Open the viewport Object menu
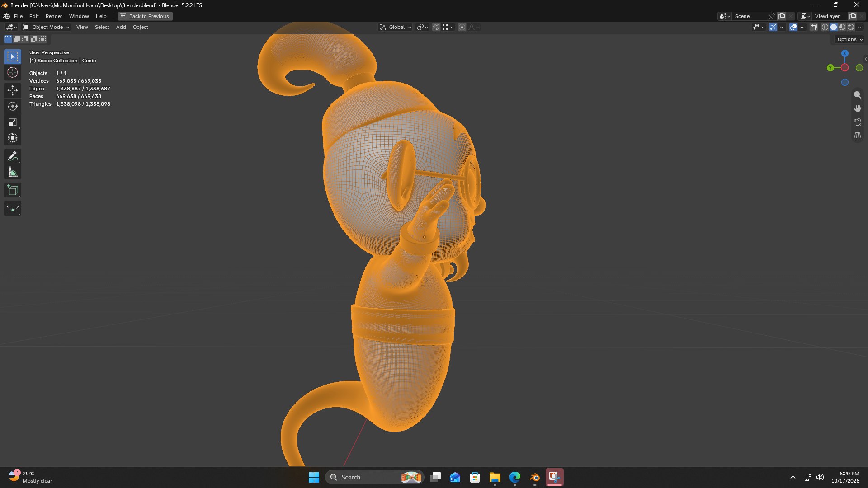868x488 pixels. coord(140,27)
